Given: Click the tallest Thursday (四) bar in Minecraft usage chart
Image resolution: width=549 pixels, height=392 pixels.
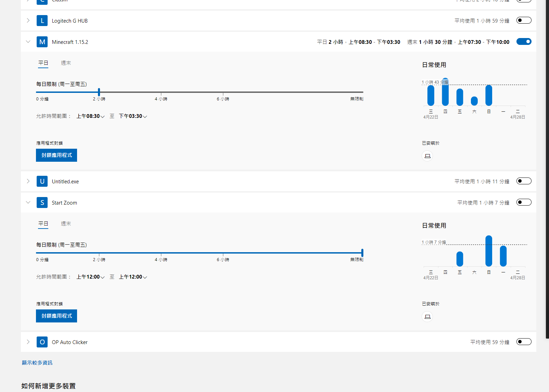Looking at the screenshot, I should point(445,92).
